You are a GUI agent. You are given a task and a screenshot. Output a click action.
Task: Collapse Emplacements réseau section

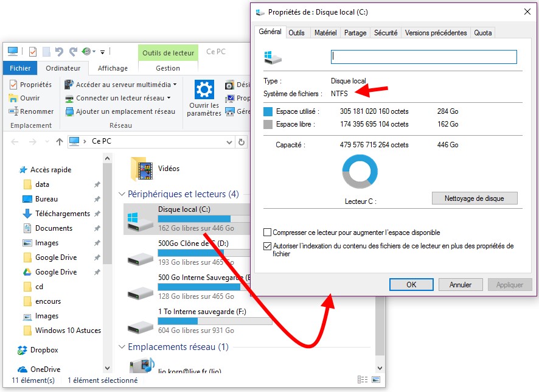(122, 346)
